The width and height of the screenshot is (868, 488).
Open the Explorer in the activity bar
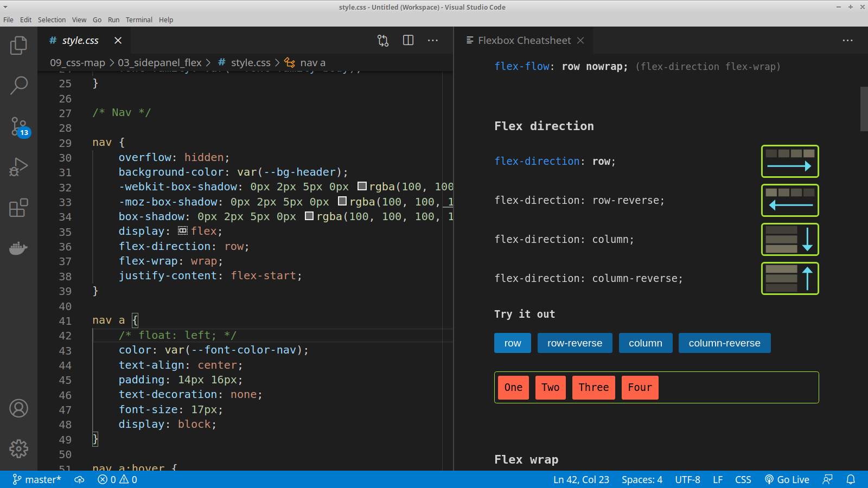(x=19, y=46)
